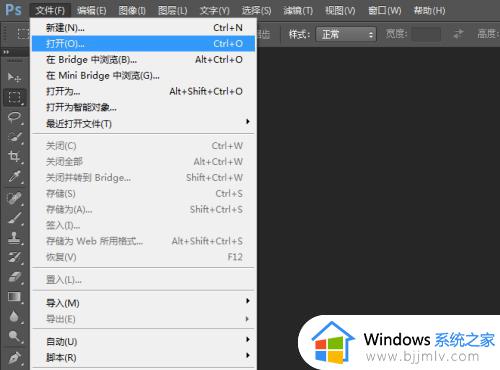
Task: Click the 宽度 width input field
Action: pos(426,34)
